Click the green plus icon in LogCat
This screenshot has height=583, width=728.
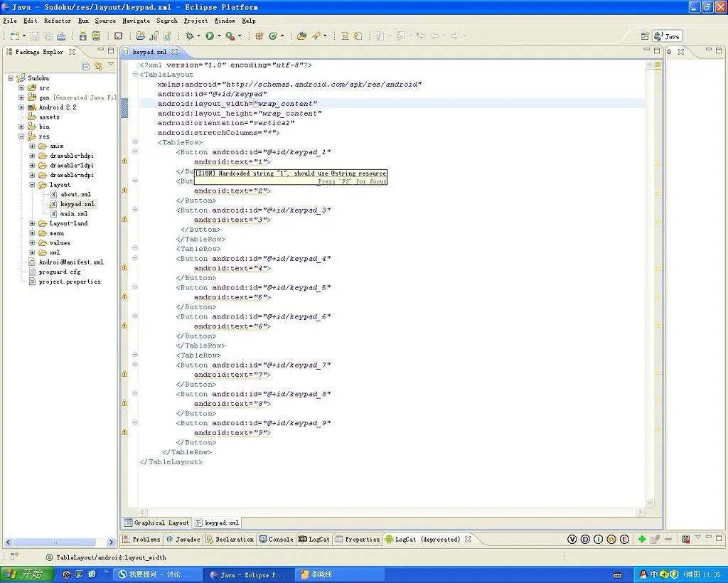tap(642, 540)
